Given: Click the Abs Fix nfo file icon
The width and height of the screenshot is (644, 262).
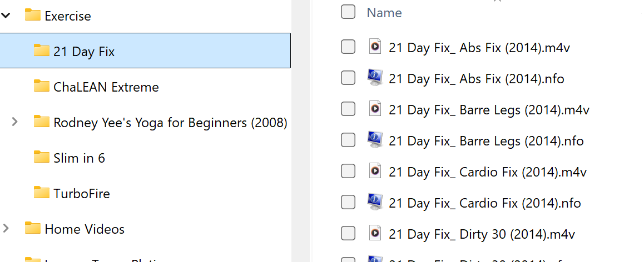Looking at the screenshot, I should click(x=375, y=78).
